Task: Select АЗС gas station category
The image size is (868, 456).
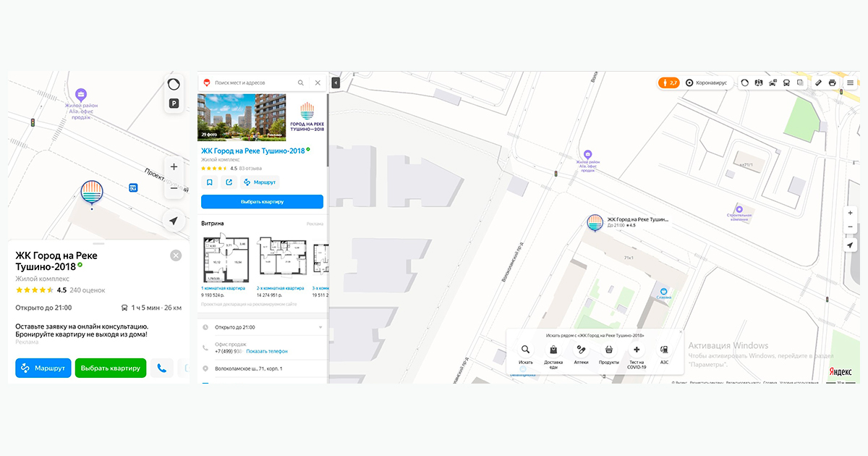Action: point(664,353)
